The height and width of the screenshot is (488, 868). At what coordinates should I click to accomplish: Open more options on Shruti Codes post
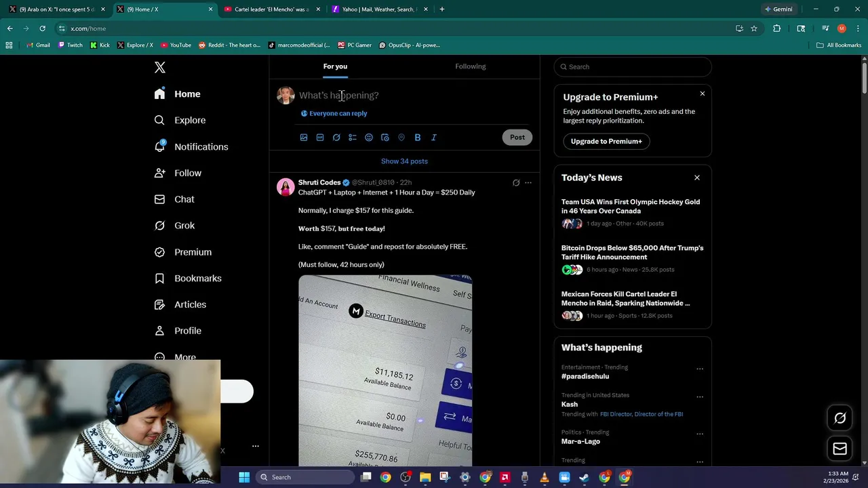528,182
